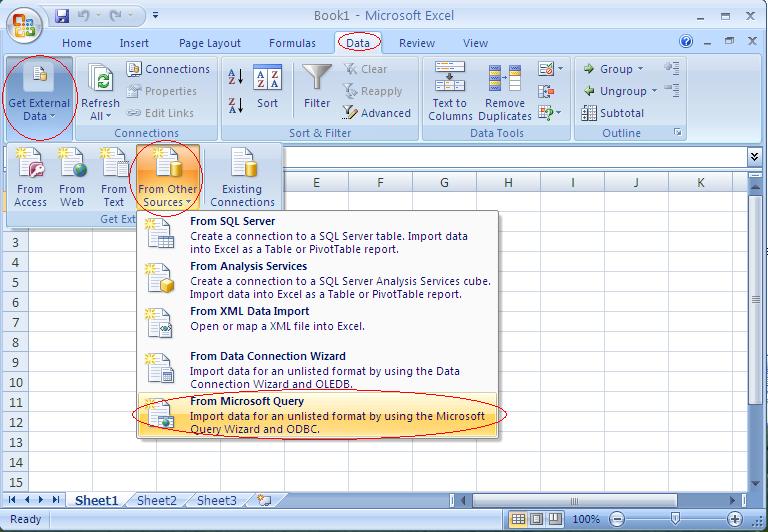The width and height of the screenshot is (768, 532).
Task: Select From SQL Server menu entry
Action: tap(317, 235)
